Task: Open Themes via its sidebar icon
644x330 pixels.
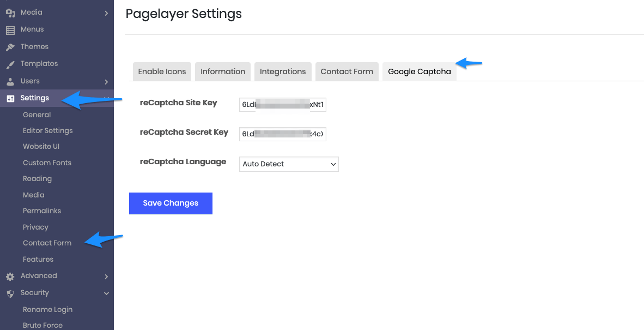Action: coord(9,46)
